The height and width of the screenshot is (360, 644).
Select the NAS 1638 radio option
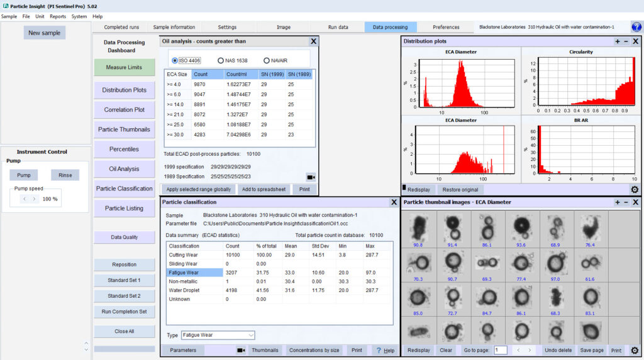(x=221, y=60)
